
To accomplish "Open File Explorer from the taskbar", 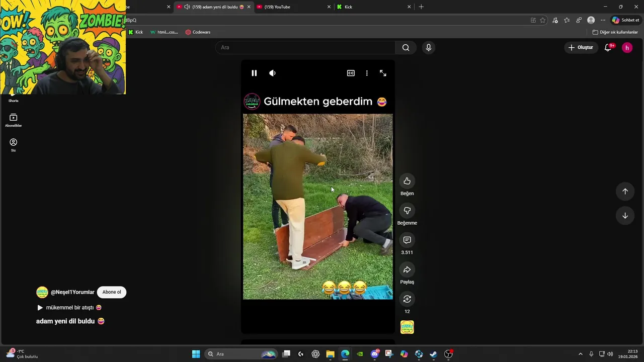I will coord(330,354).
